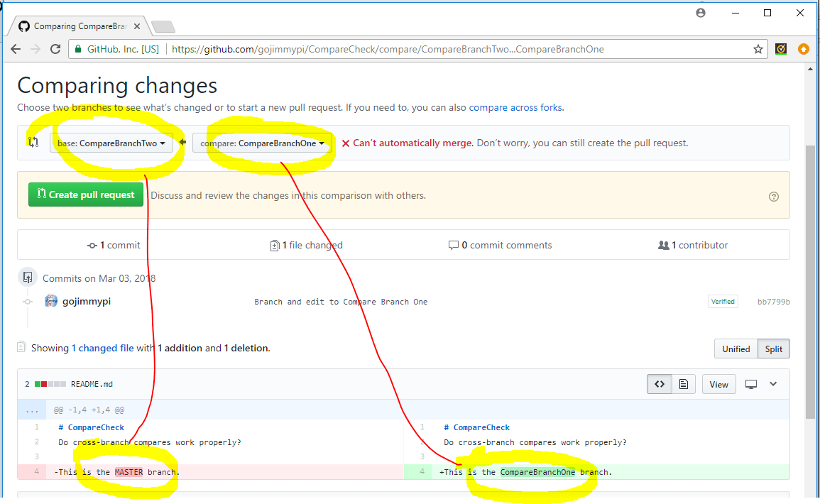This screenshot has width=820, height=504.
Task: Select the rich diff document icon
Action: tap(684, 383)
